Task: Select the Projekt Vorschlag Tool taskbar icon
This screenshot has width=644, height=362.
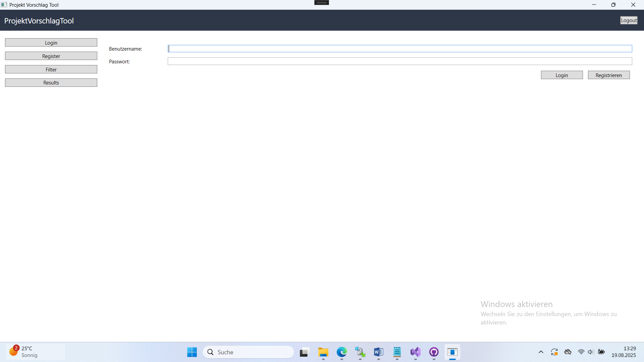Action: click(452, 352)
